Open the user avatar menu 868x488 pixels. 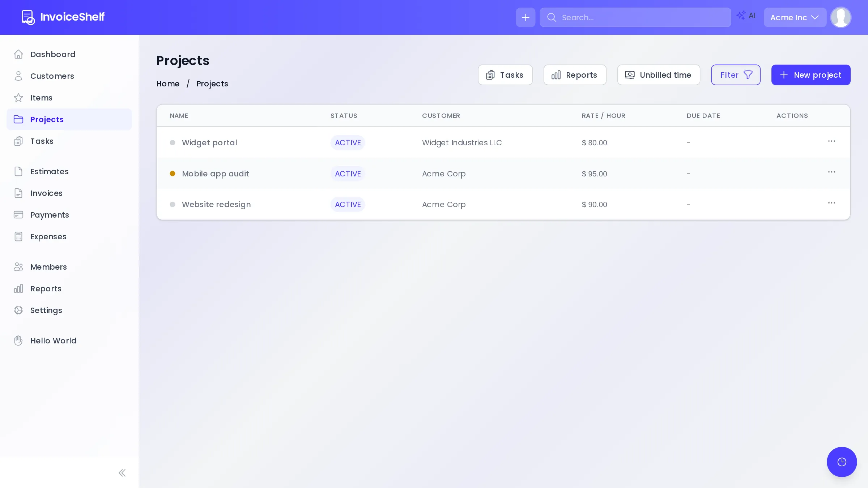click(x=841, y=17)
